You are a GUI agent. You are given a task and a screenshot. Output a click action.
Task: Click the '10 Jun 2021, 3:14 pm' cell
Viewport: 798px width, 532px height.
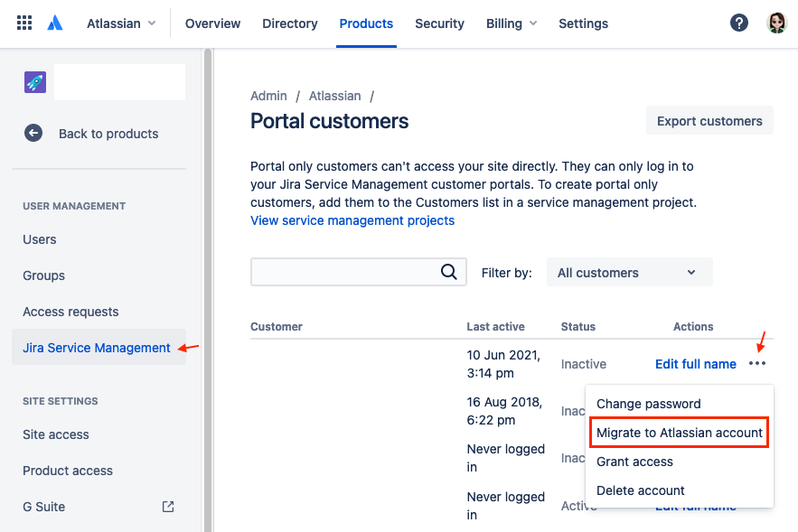tap(503, 364)
